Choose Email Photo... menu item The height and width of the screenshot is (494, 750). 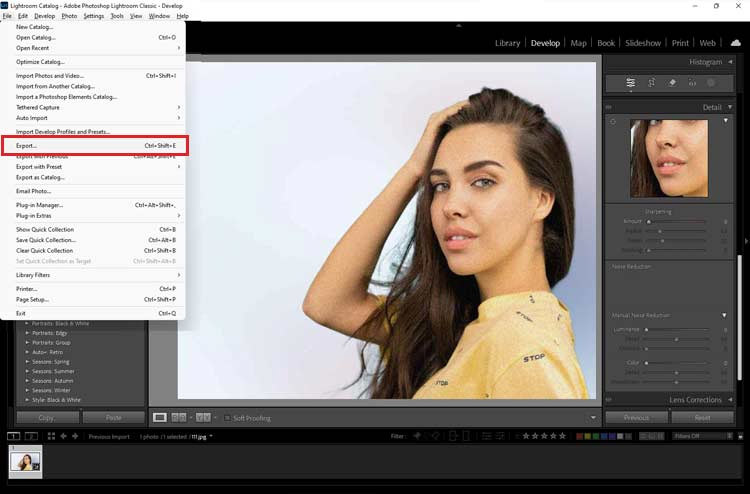[x=93, y=191]
